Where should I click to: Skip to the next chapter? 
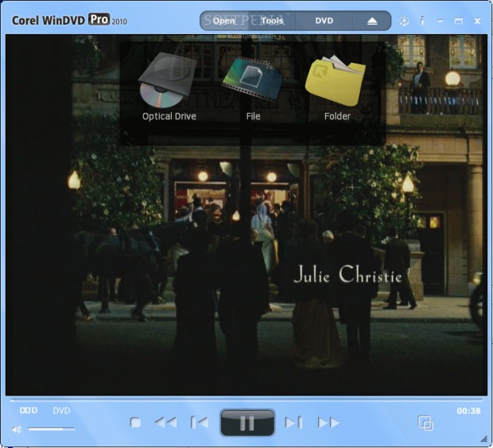tap(293, 423)
